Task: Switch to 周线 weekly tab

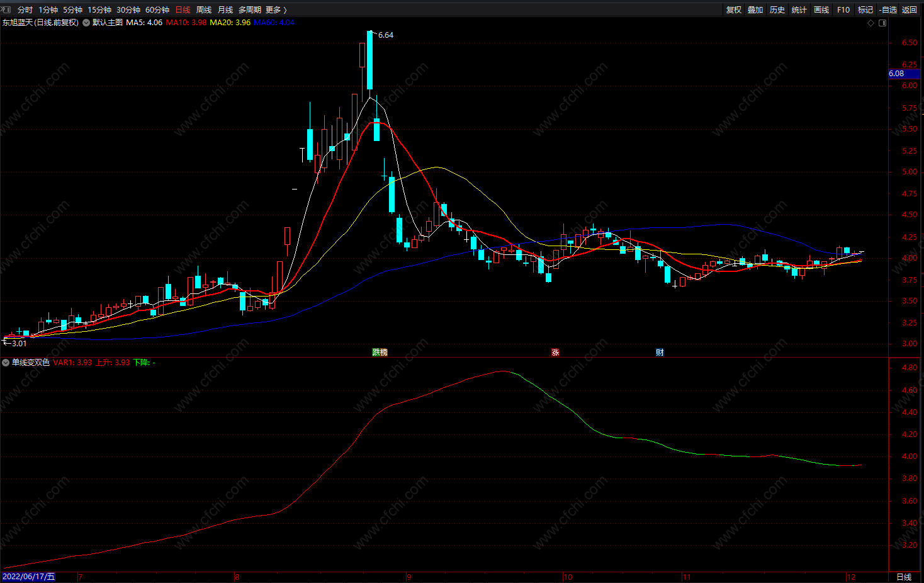Action: 204,10
